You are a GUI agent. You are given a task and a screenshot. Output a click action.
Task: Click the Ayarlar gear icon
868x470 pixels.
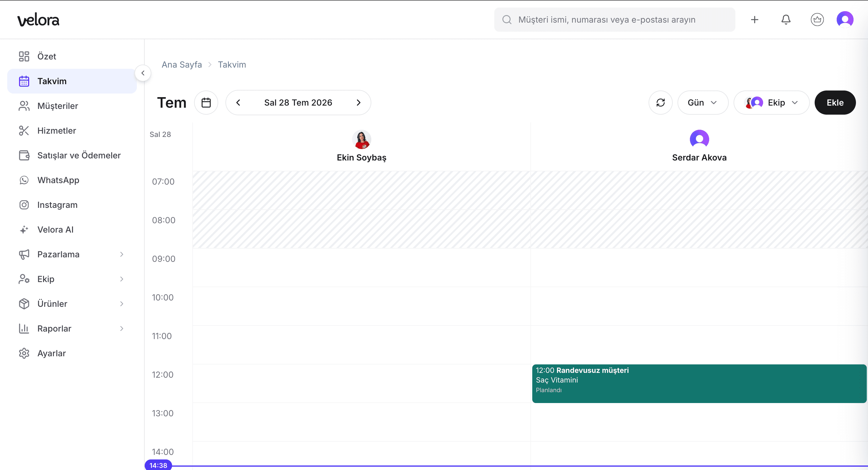click(24, 353)
